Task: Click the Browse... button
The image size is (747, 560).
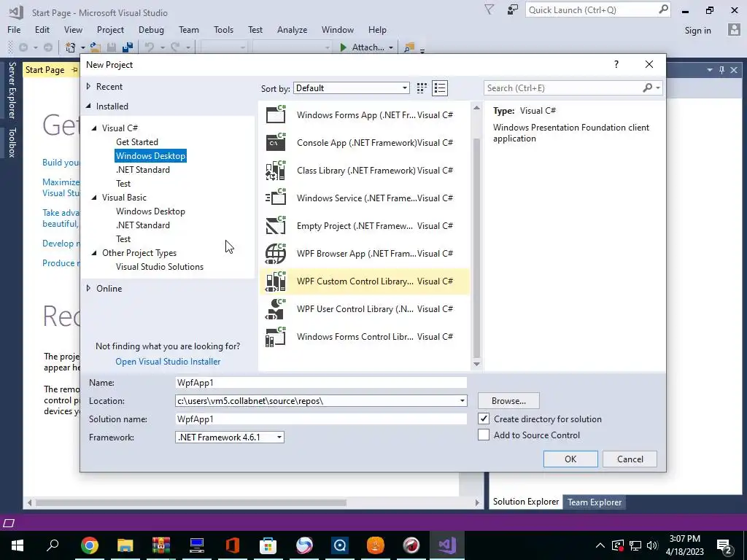Action: click(508, 401)
